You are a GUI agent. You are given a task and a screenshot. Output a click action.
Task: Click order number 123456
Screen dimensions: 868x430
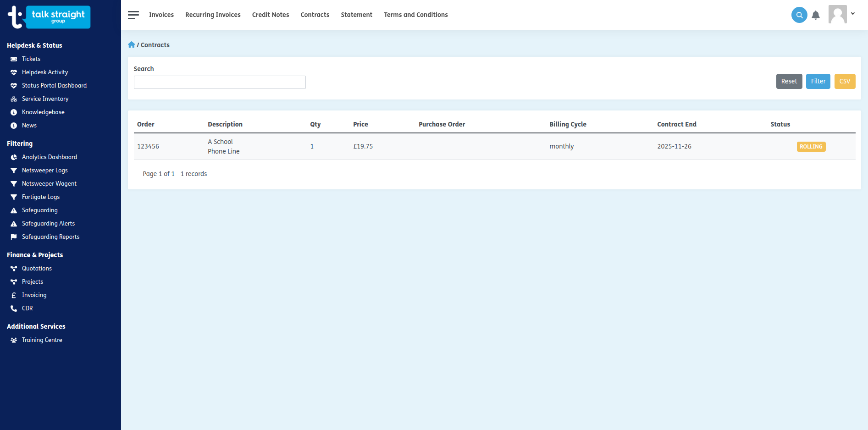pos(148,147)
